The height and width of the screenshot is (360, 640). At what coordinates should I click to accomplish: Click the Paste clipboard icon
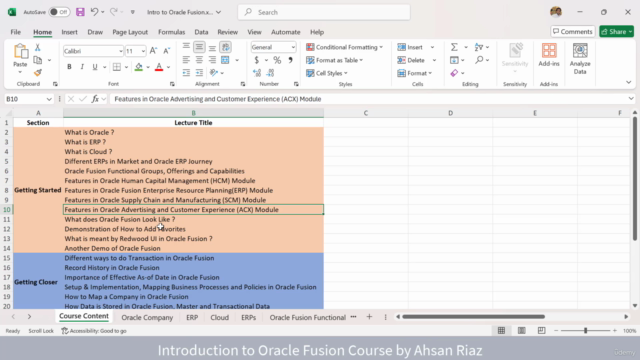(20, 52)
